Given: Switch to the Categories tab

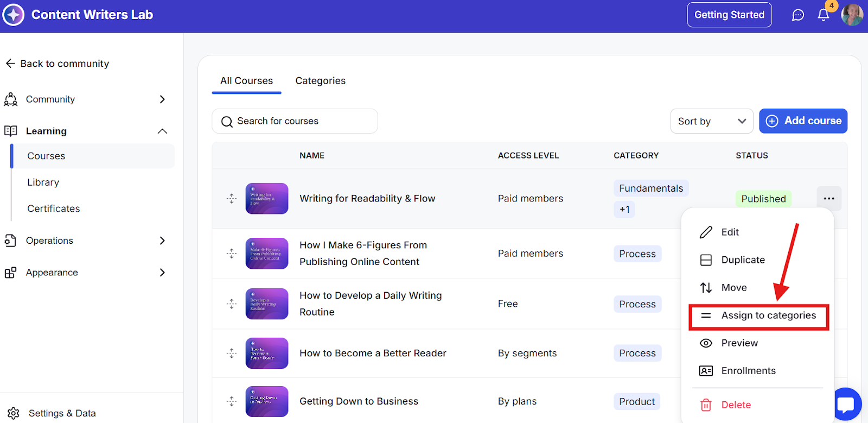Looking at the screenshot, I should [320, 81].
